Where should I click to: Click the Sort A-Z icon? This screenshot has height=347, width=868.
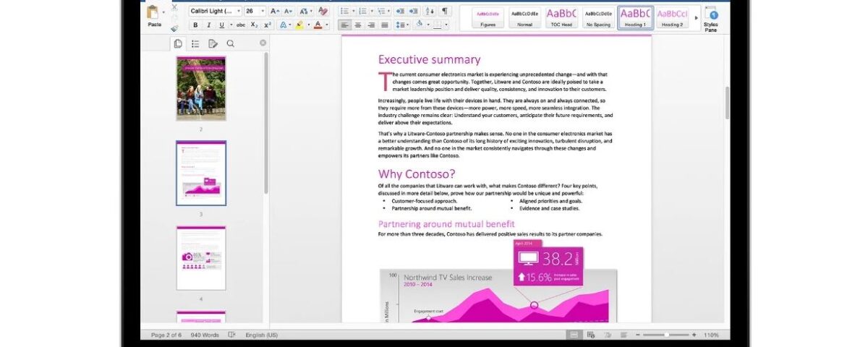pos(430,12)
